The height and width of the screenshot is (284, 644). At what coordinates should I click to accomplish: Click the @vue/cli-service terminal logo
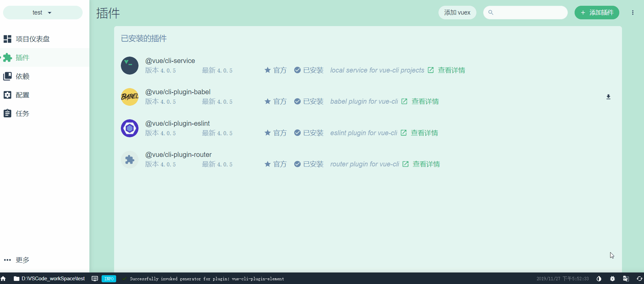130,65
